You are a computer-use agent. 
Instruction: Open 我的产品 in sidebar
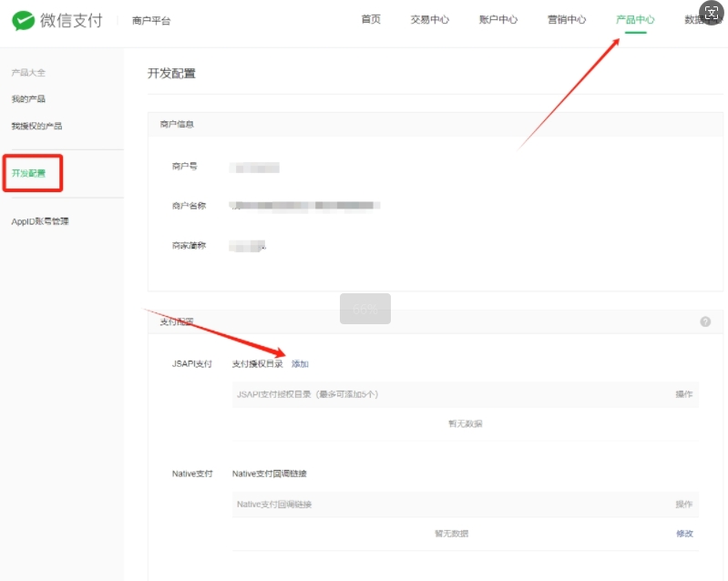(x=28, y=99)
